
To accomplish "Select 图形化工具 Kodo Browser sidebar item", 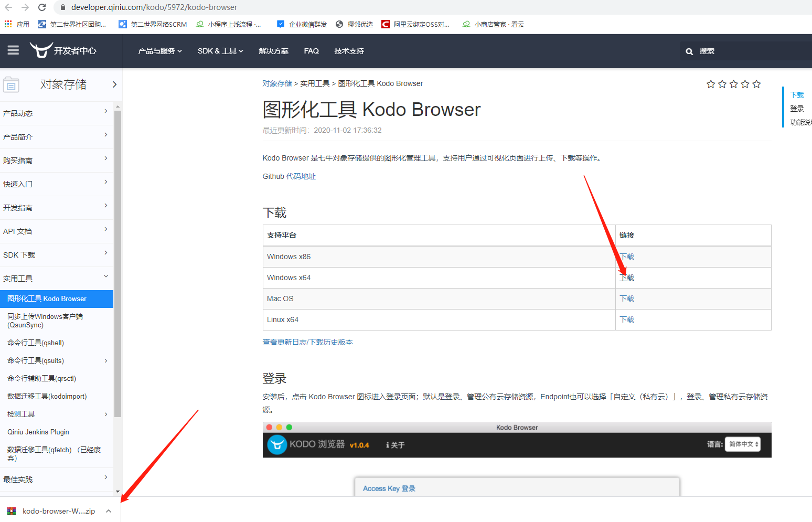I will tap(57, 299).
